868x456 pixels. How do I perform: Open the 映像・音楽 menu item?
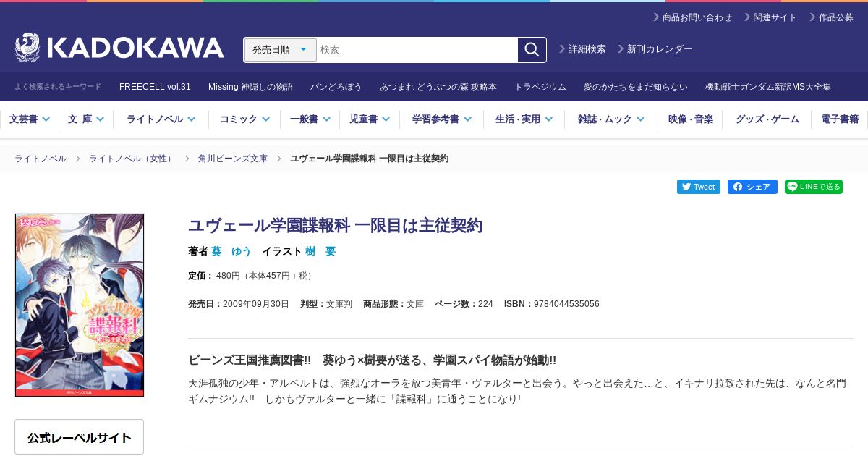tap(691, 119)
